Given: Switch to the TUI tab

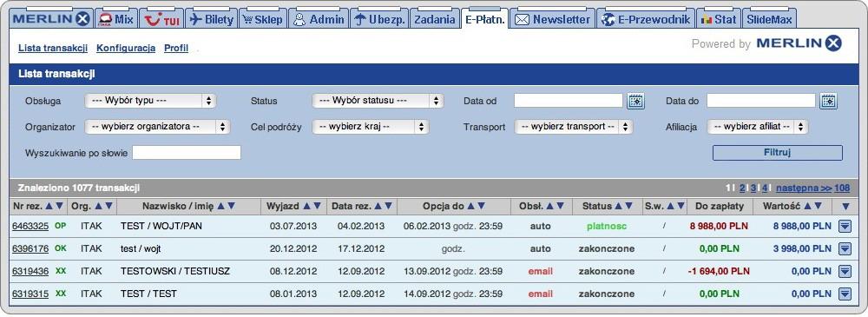Looking at the screenshot, I should [x=161, y=19].
